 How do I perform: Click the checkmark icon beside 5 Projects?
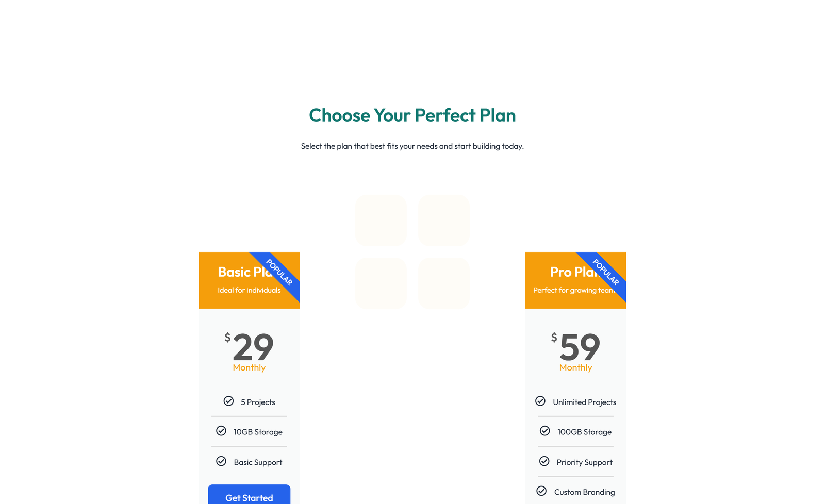click(x=228, y=400)
